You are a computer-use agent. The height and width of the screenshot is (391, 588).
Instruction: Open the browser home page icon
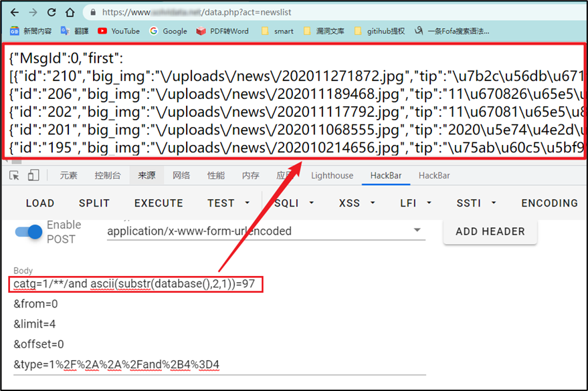coord(70,12)
